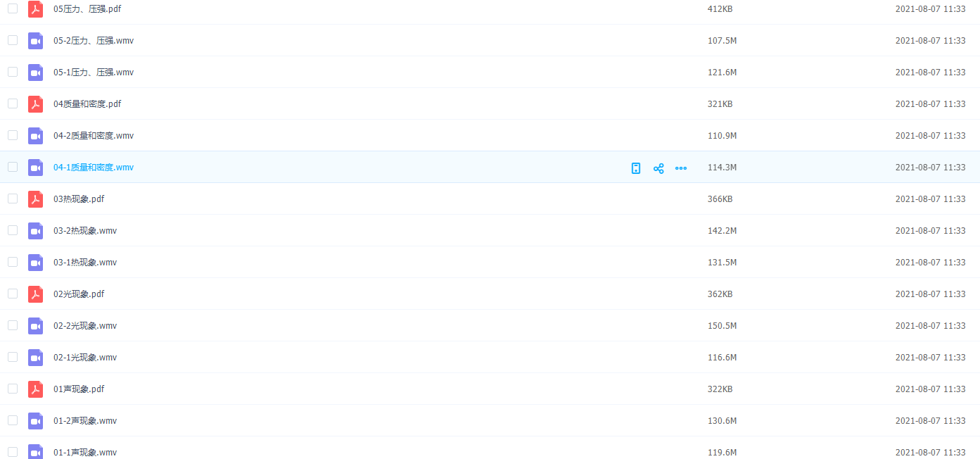Click the date cell of 01声现象.pdf row
Screen dimensions: 980x459
click(x=930, y=389)
